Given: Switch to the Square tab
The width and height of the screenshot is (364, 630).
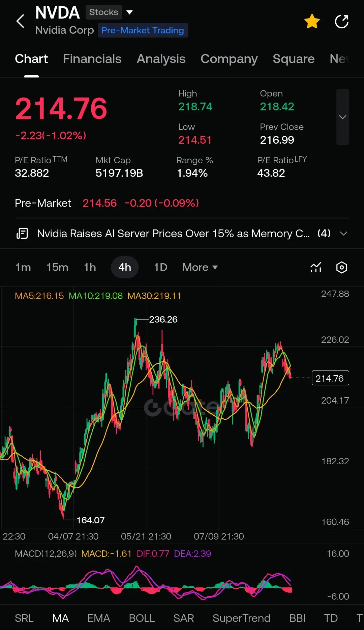Looking at the screenshot, I should pos(294,59).
